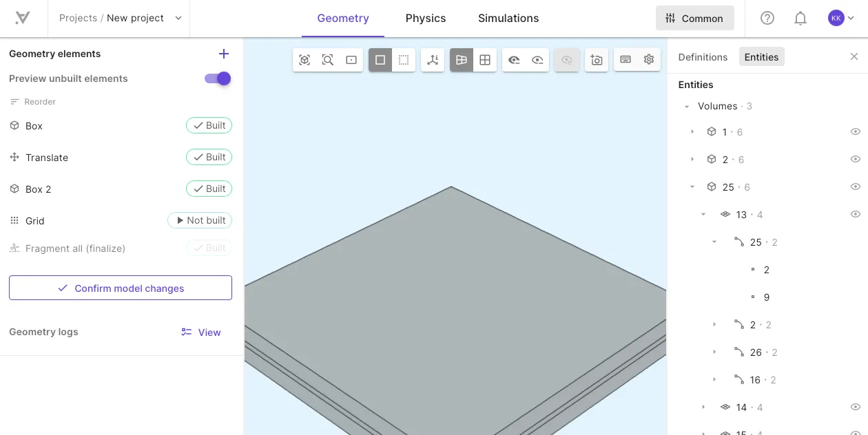This screenshot has width=868, height=435.
Task: Click the app logo in top-left corner
Action: pyautogui.click(x=23, y=18)
